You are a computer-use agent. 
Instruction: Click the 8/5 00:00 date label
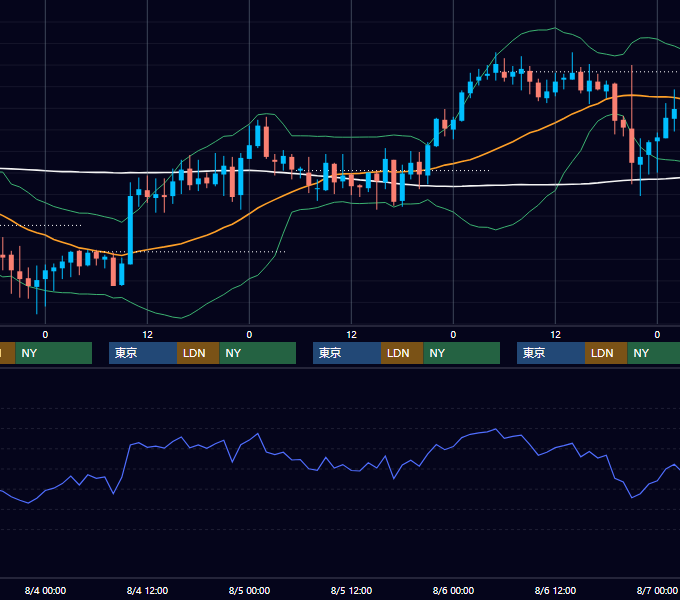tap(249, 590)
